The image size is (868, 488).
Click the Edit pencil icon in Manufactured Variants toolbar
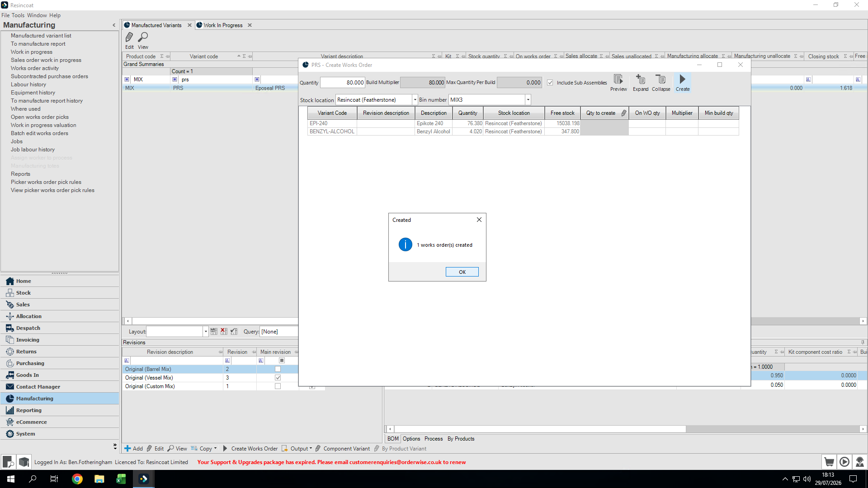[129, 40]
